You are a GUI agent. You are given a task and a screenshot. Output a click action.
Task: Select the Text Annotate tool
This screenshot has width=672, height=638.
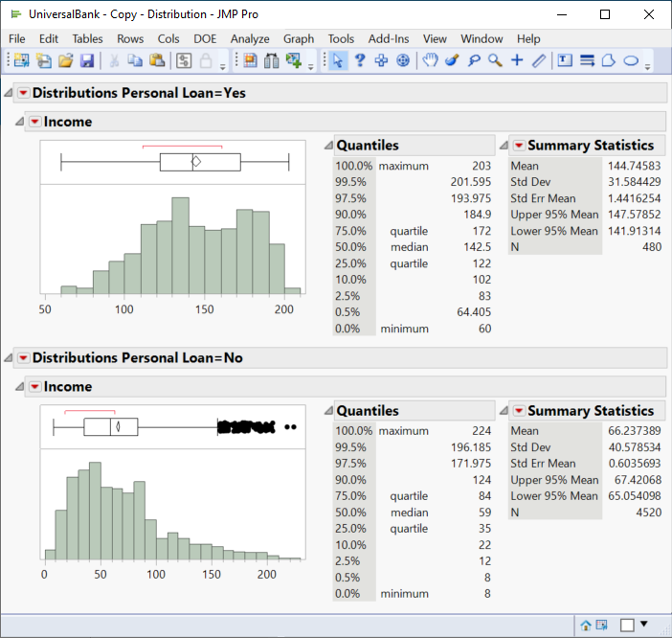(565, 60)
